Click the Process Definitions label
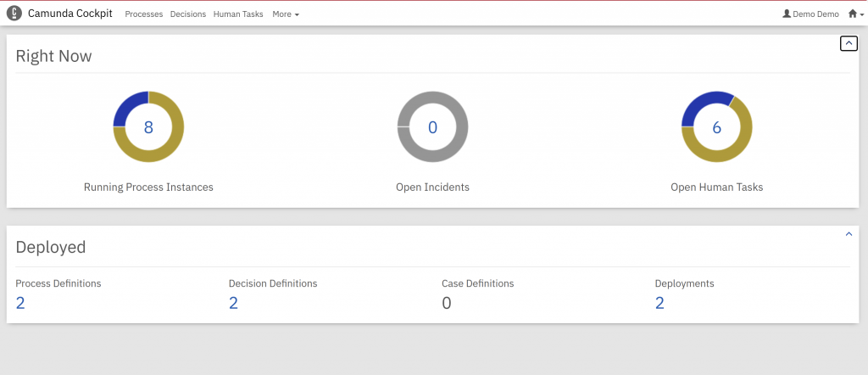This screenshot has height=375, width=868. click(x=58, y=283)
